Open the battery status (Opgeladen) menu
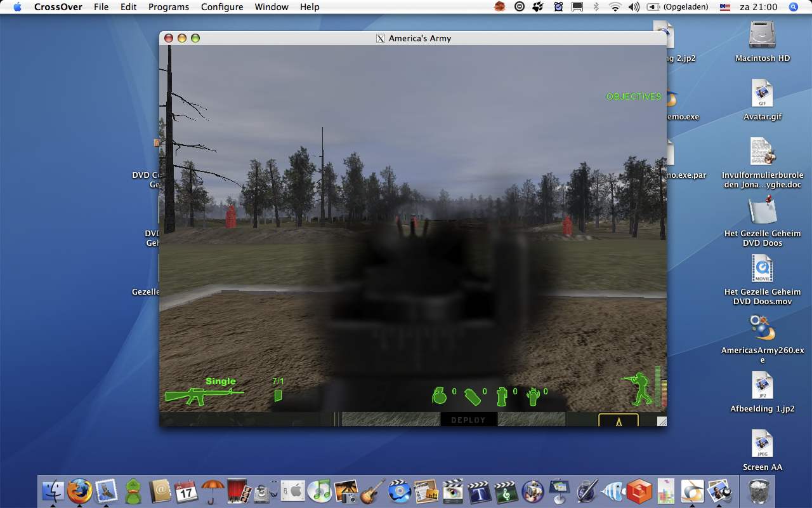This screenshot has height=508, width=812. point(678,7)
